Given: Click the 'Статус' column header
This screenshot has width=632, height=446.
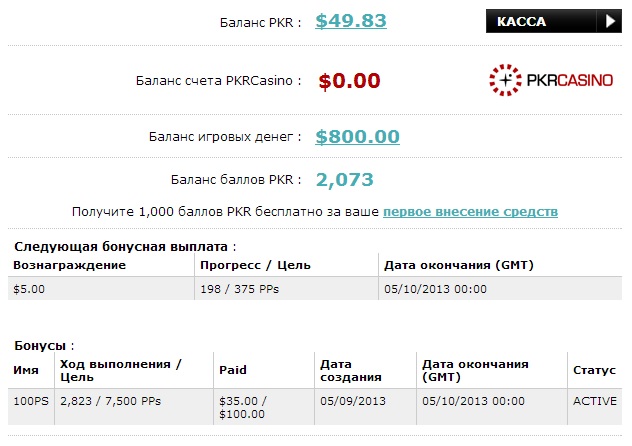Looking at the screenshot, I should coord(594,370).
